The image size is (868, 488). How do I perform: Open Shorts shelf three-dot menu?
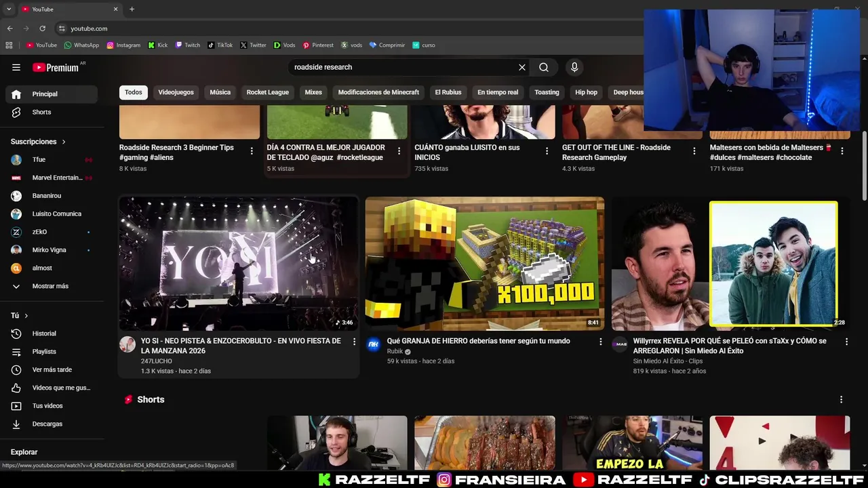pos(841,400)
